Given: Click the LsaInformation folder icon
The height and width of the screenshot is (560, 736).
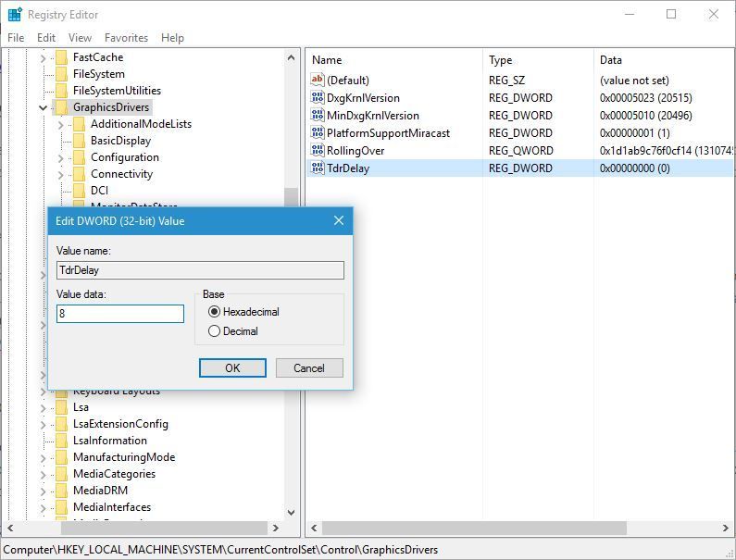Looking at the screenshot, I should point(61,441).
